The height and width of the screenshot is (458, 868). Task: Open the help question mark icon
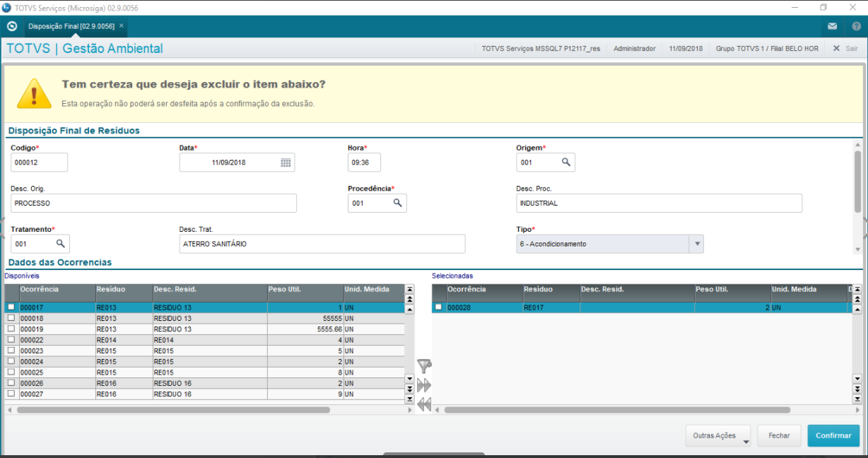click(x=855, y=26)
